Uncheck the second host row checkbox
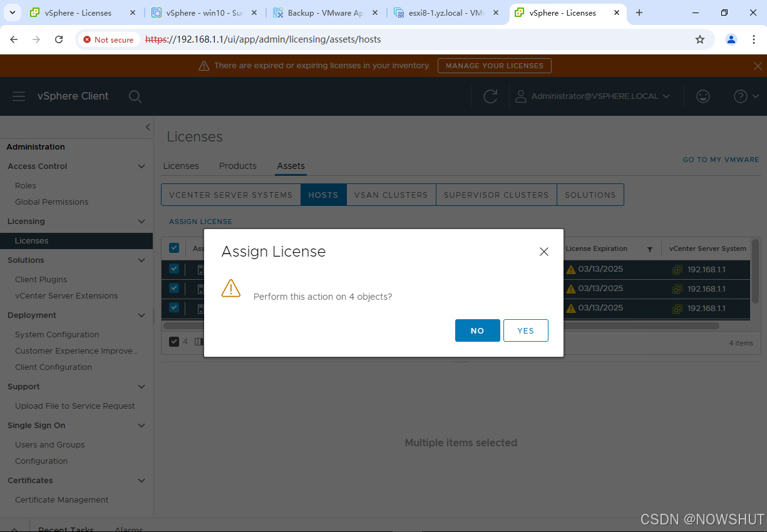Screen dimensions: 767x532 pos(174,288)
